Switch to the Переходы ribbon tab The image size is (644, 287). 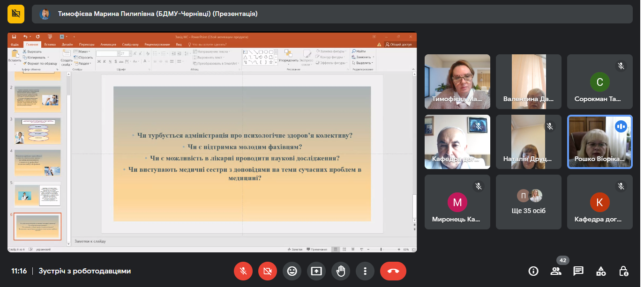click(86, 44)
